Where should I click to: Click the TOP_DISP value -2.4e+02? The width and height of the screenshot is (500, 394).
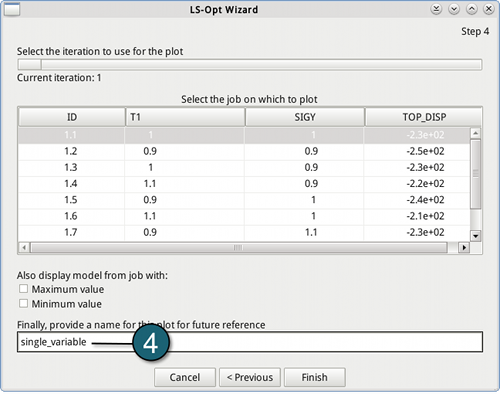coord(425,200)
